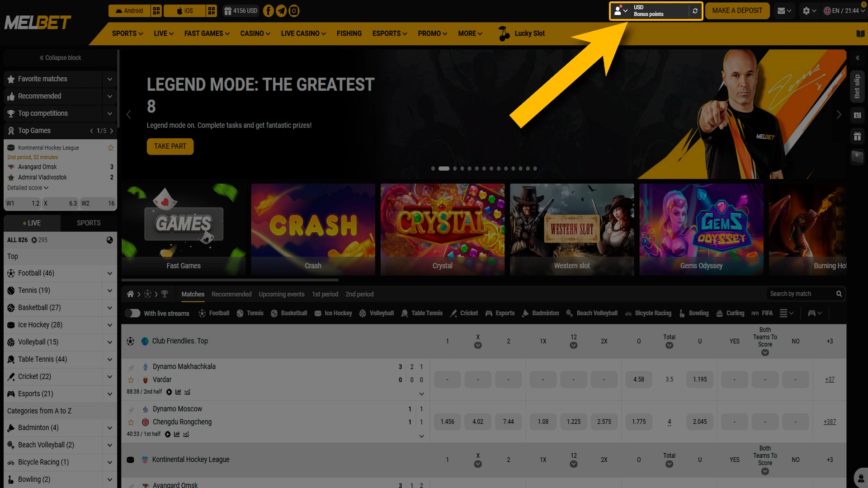This screenshot has width=868, height=488.
Task: Open the Sports menu
Action: [127, 33]
